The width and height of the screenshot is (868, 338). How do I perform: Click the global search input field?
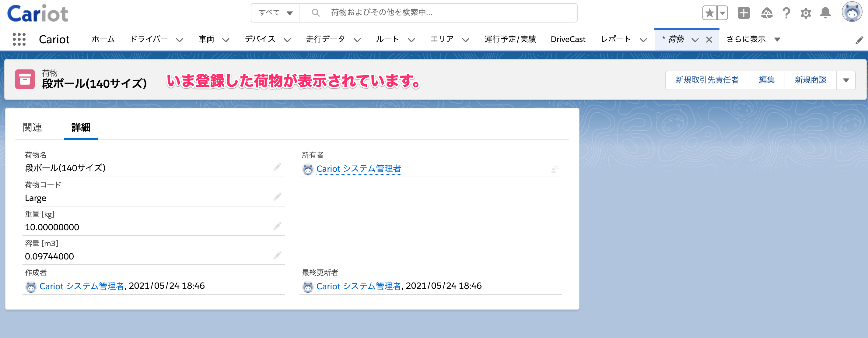(438, 13)
